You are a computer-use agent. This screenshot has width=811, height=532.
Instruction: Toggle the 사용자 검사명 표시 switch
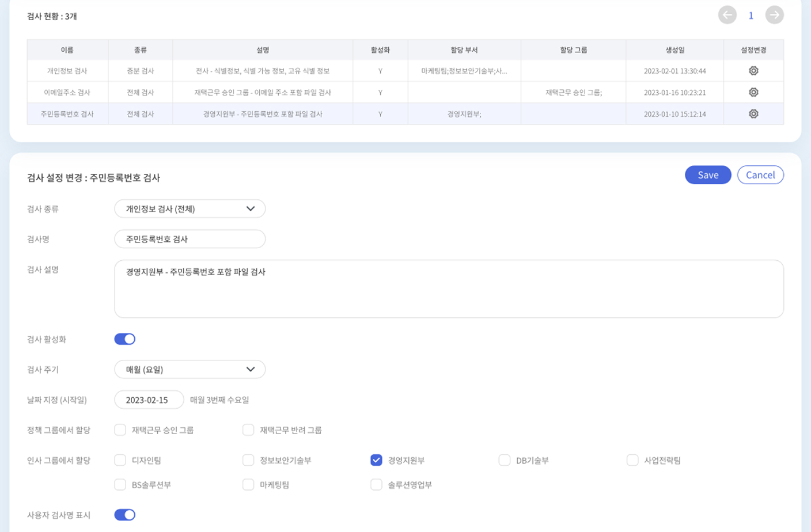click(125, 515)
